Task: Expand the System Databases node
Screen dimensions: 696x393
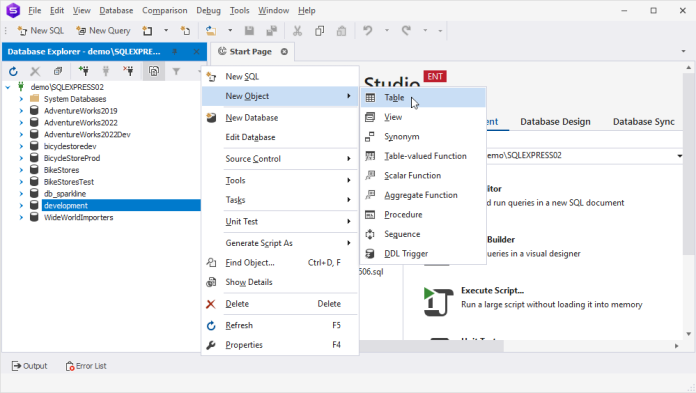Action: pos(21,99)
